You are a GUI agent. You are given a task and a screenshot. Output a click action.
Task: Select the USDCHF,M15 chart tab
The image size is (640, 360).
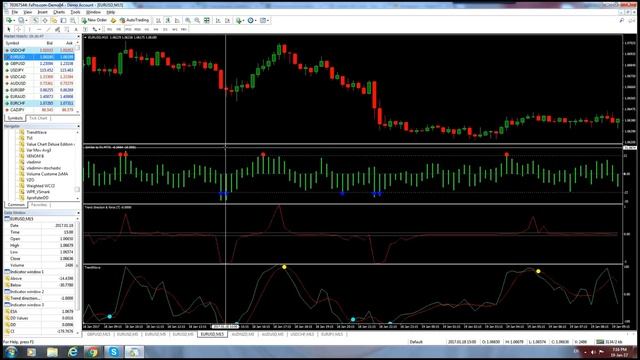point(302,334)
